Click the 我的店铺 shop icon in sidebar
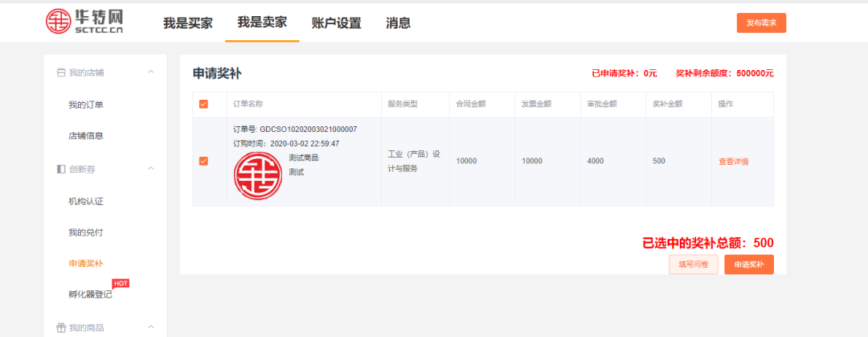 [61, 72]
